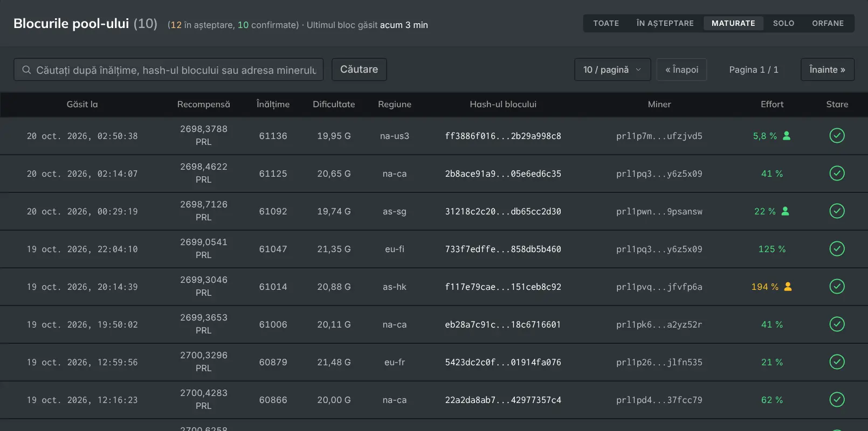This screenshot has height=431, width=868.
Task: Click the yellow miner icon beside 194 %
Action: (788, 287)
